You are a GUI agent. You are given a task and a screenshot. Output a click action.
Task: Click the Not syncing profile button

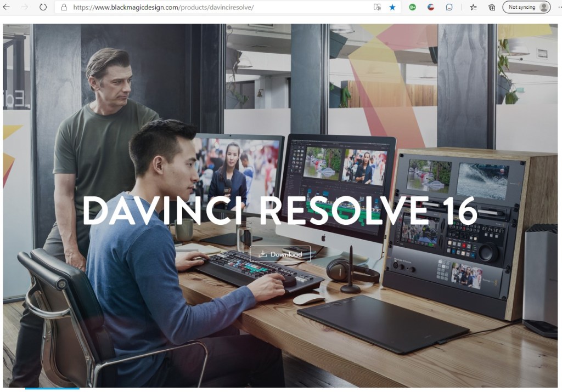(x=526, y=7)
